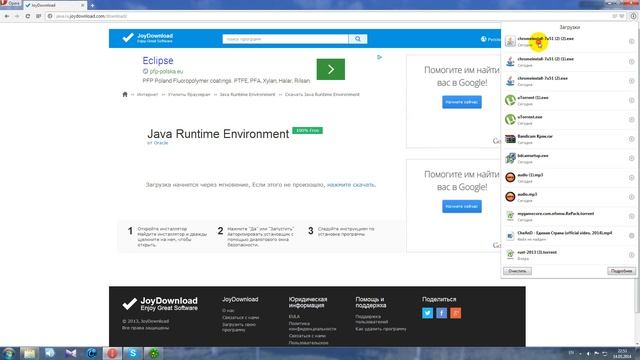The width and height of the screenshot is (640, 360).
Task: Share via Twitter icon in footer
Action: 427,313
